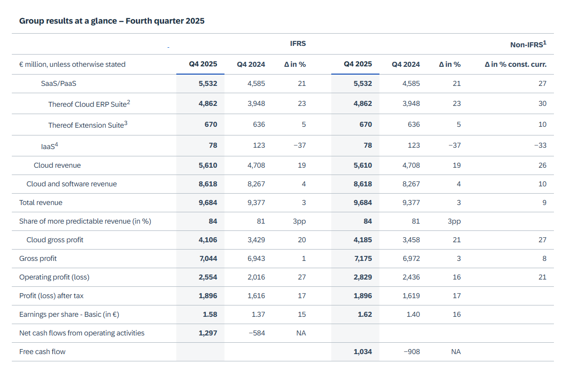Click the 'Free cash flow' row label

[x=42, y=352]
